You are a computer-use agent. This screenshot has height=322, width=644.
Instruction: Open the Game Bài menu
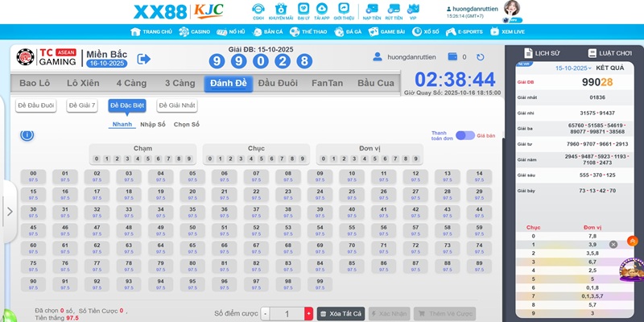point(387,31)
